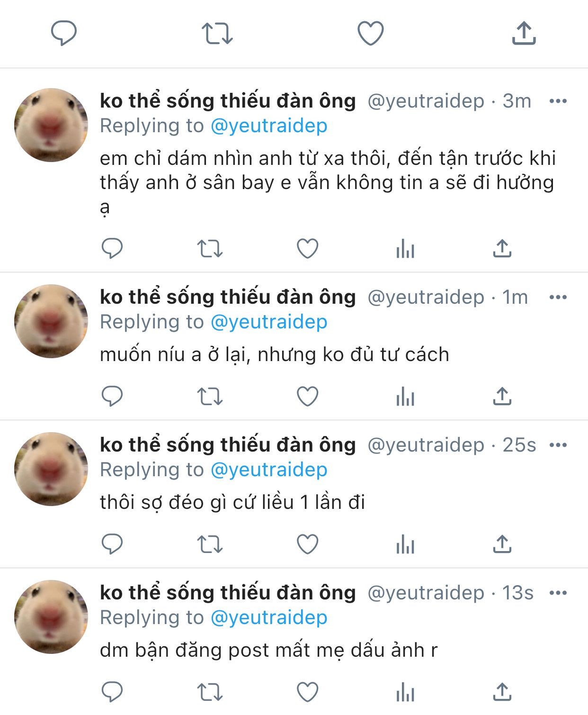This screenshot has height=715, width=588.
Task: Like the 'muốn níu a ở lại' tweet
Action: (x=307, y=396)
